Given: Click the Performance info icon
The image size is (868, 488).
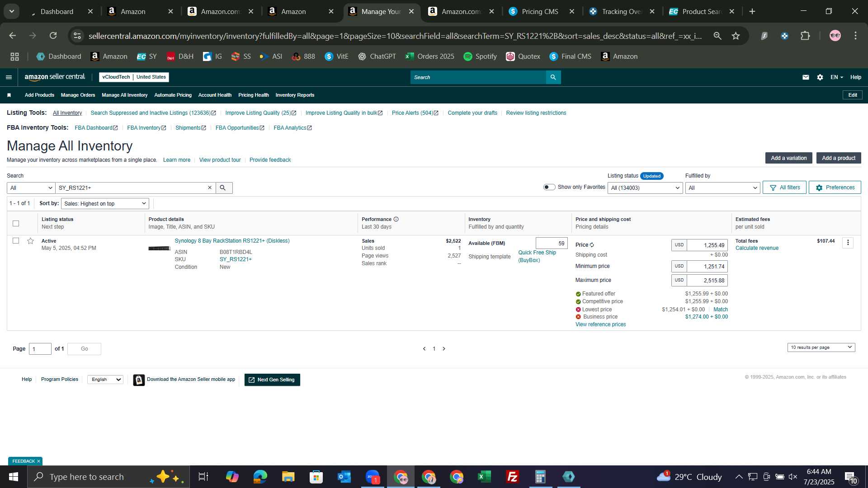Looking at the screenshot, I should [x=396, y=219].
